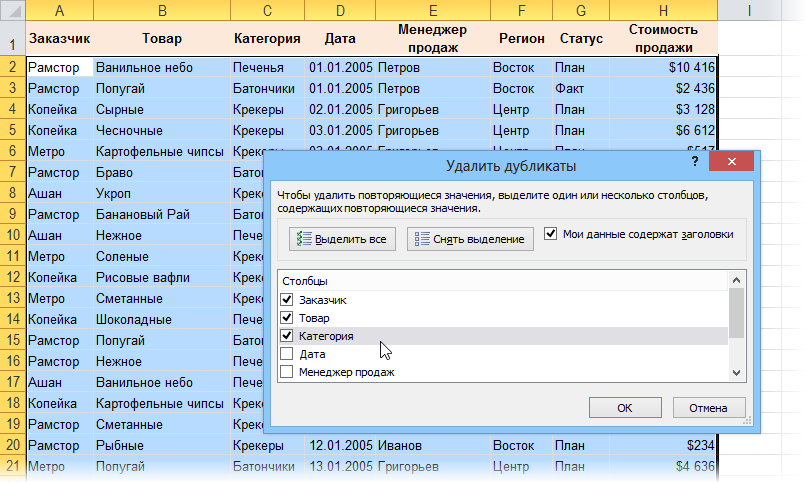The width and height of the screenshot is (806, 483).
Task: Select row 2 header
Action: tap(11, 67)
